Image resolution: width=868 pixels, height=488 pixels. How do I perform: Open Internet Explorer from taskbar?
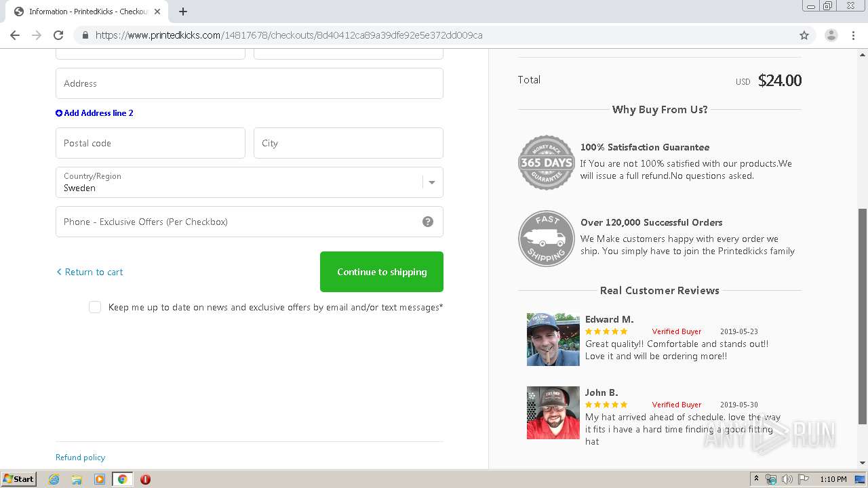pos(54,479)
